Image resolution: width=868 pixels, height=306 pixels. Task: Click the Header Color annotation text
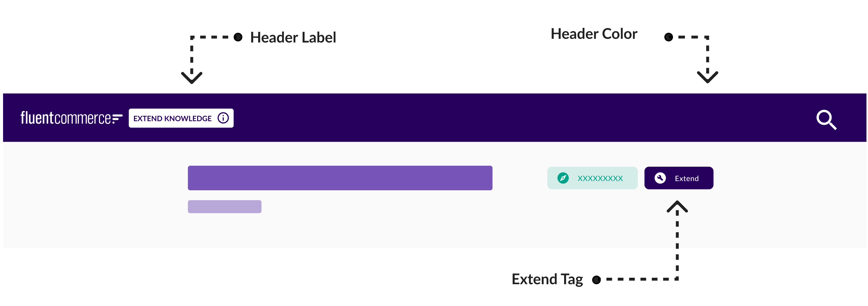594,34
